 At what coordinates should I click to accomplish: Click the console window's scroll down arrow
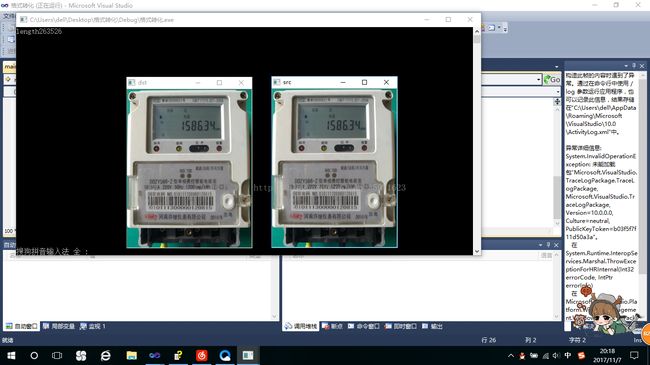tap(477, 251)
